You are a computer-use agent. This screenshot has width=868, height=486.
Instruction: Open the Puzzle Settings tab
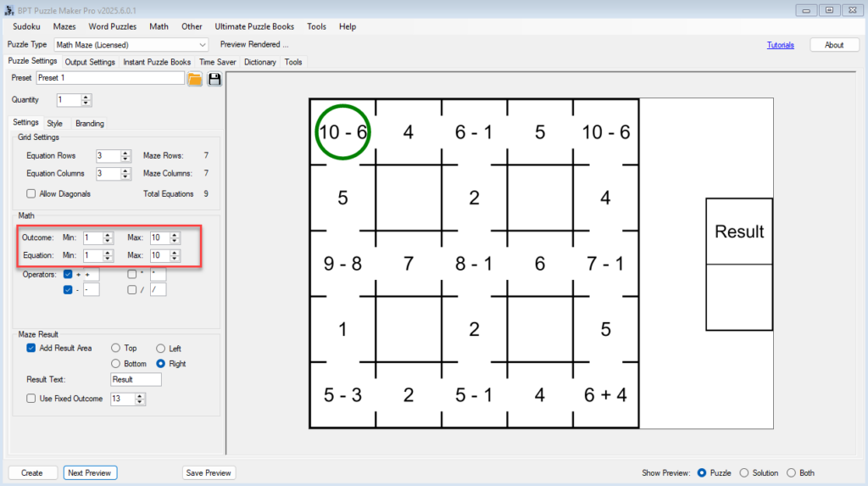coord(32,61)
